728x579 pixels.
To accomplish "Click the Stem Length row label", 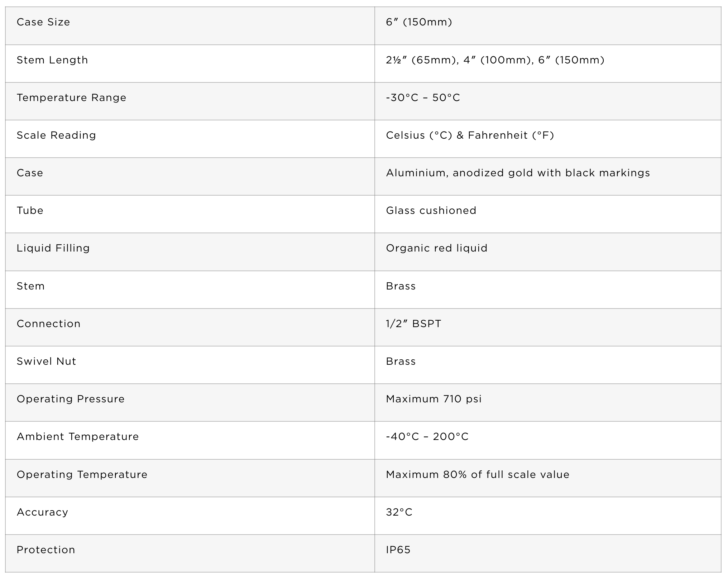I will [52, 60].
